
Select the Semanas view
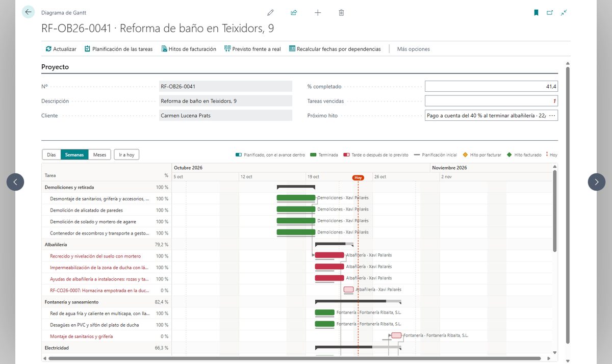74,154
